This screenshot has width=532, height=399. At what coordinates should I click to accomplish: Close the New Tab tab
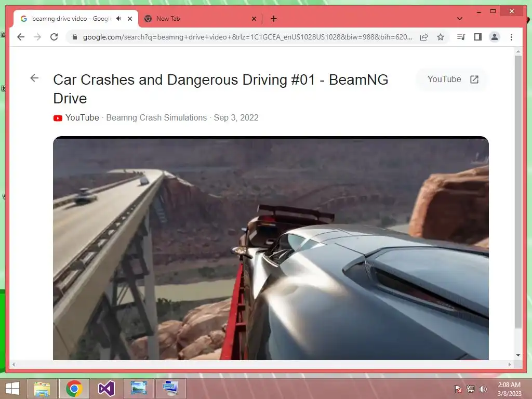254,19
